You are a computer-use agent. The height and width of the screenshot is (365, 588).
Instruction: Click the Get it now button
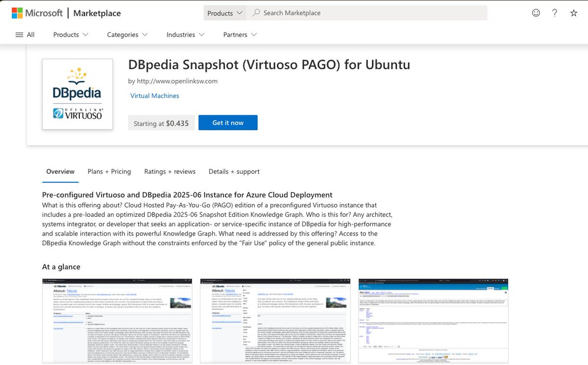[x=228, y=123]
